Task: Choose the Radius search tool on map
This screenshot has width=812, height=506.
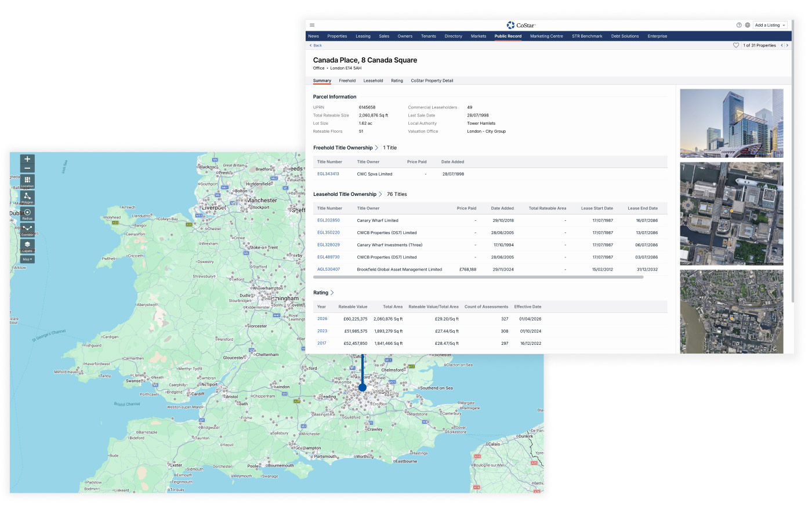Action: (27, 214)
